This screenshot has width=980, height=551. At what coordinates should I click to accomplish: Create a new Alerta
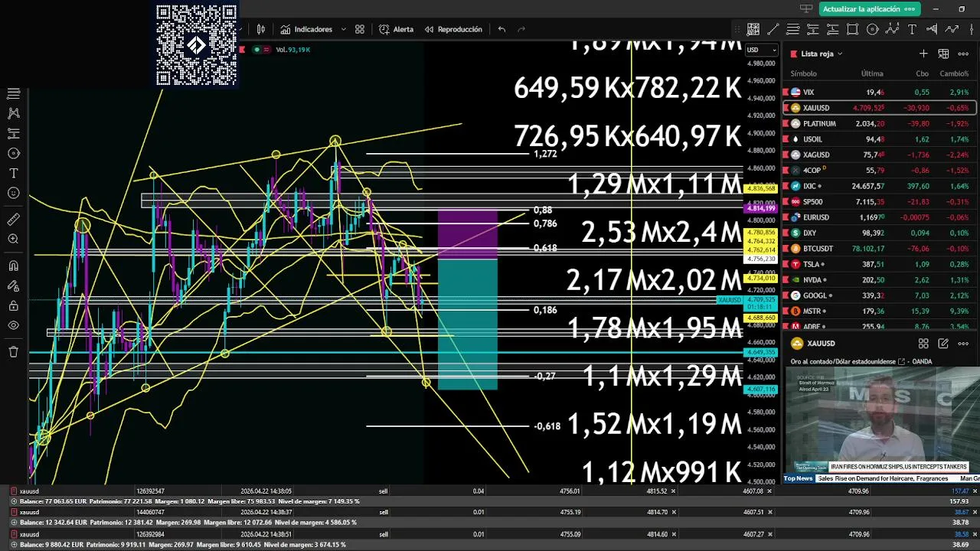coord(396,29)
